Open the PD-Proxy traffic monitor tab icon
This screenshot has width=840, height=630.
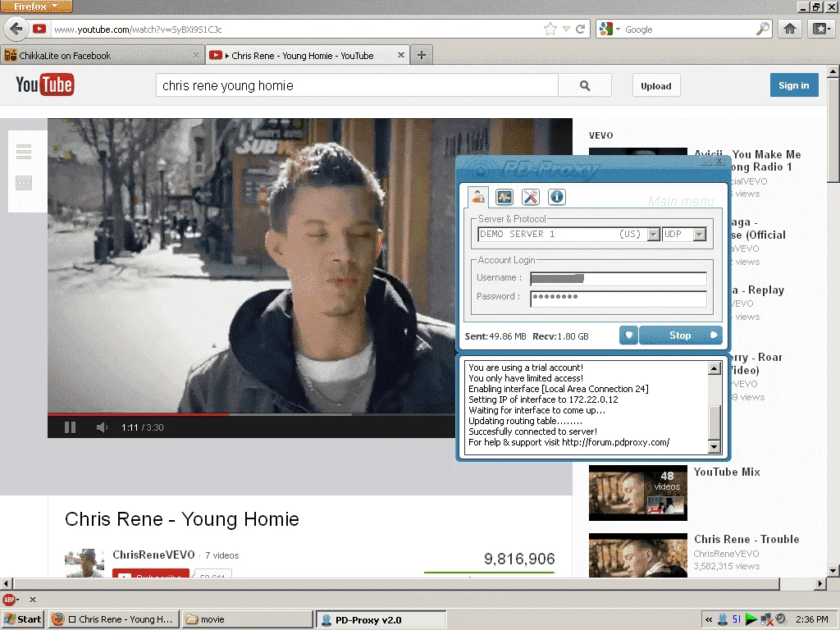point(504,197)
